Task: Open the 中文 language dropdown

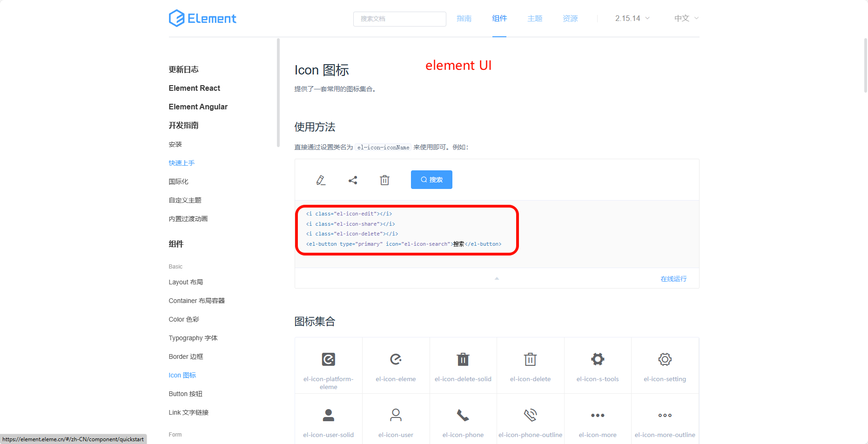Action: (x=686, y=18)
